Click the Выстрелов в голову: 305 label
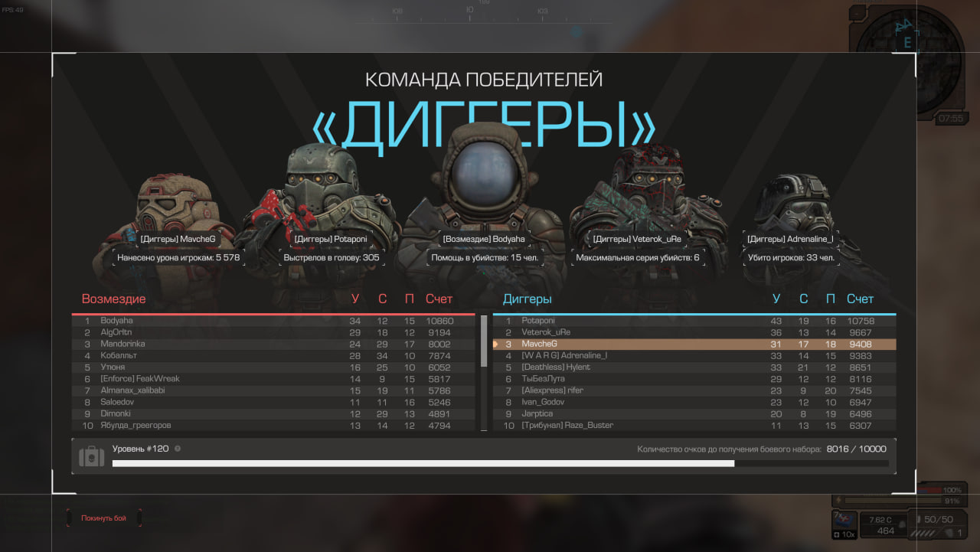This screenshot has height=552, width=980. coord(332,258)
